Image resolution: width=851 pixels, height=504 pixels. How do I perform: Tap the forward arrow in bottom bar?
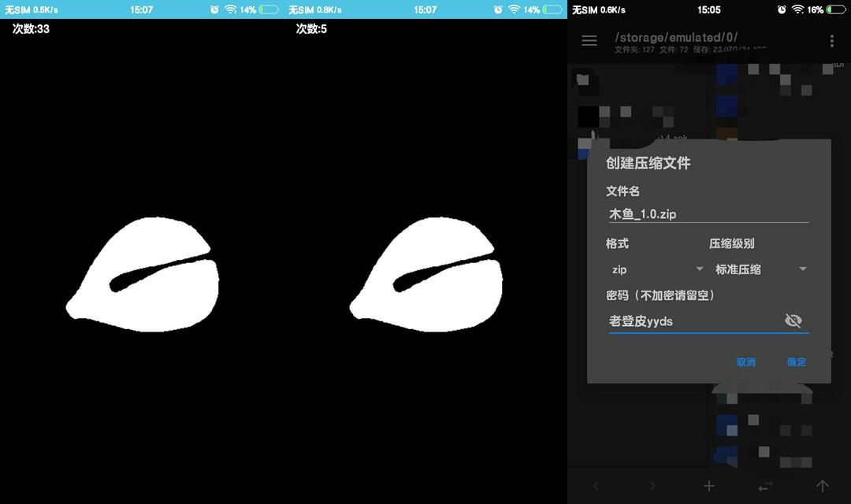click(x=652, y=486)
